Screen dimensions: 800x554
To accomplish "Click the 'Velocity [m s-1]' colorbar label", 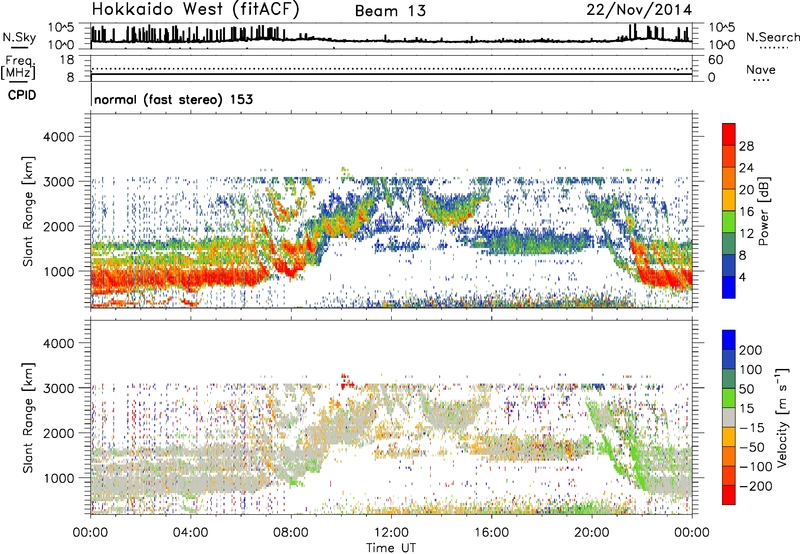I will [x=782, y=417].
